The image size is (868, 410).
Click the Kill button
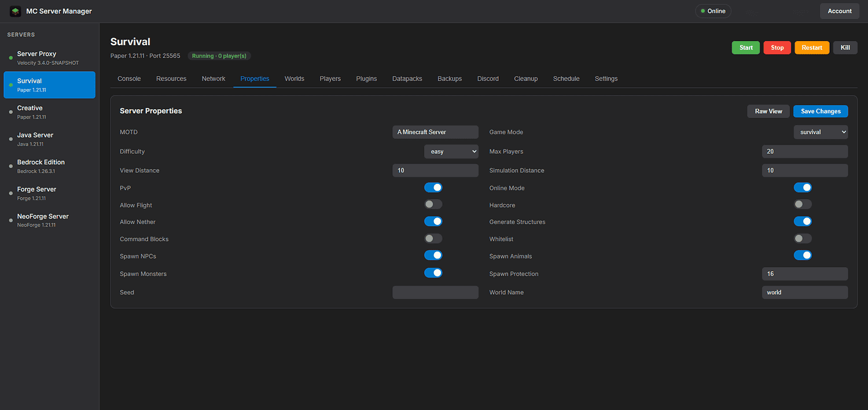pyautogui.click(x=845, y=47)
